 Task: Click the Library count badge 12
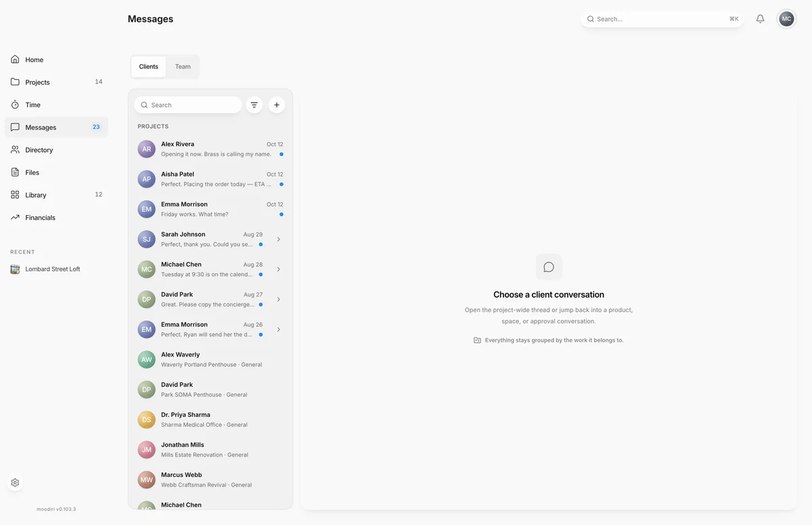pyautogui.click(x=99, y=195)
